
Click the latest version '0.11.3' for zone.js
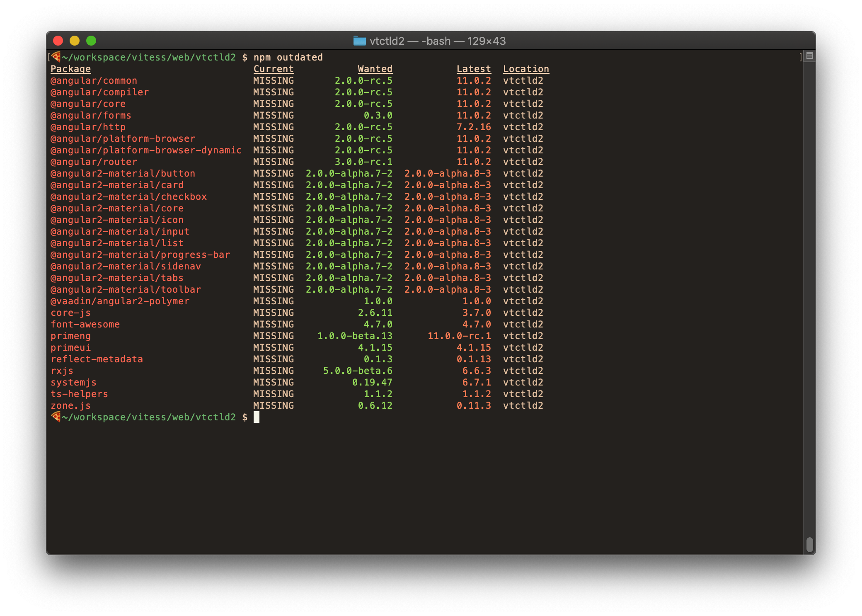pos(474,405)
